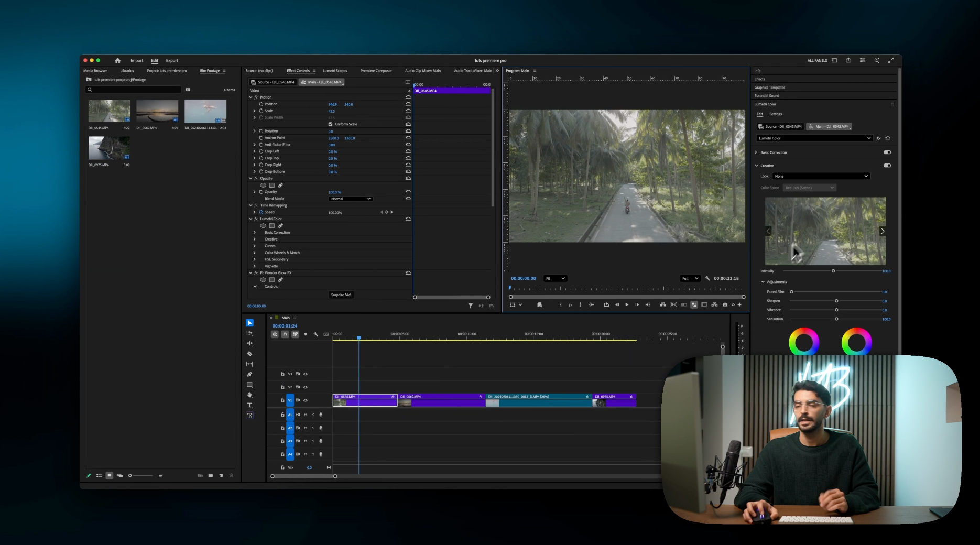Viewport: 980px width, 545px height.
Task: Expand the Vignette group in Effect Controls
Action: (x=255, y=266)
